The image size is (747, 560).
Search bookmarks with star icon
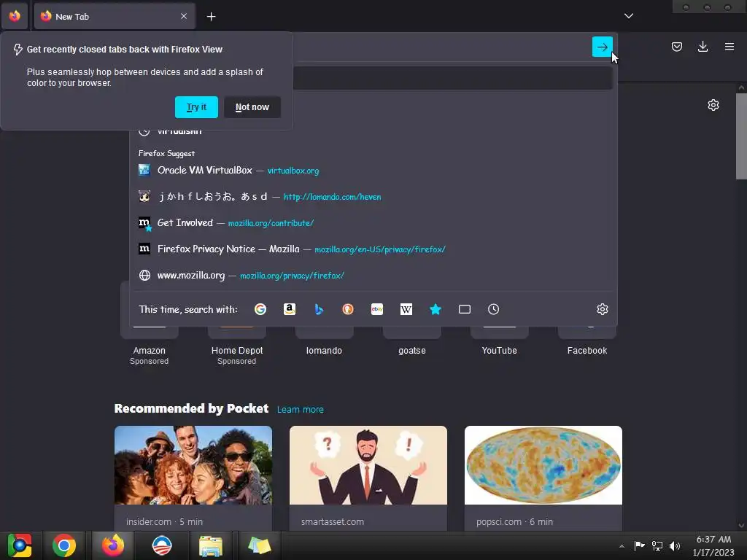coord(435,309)
